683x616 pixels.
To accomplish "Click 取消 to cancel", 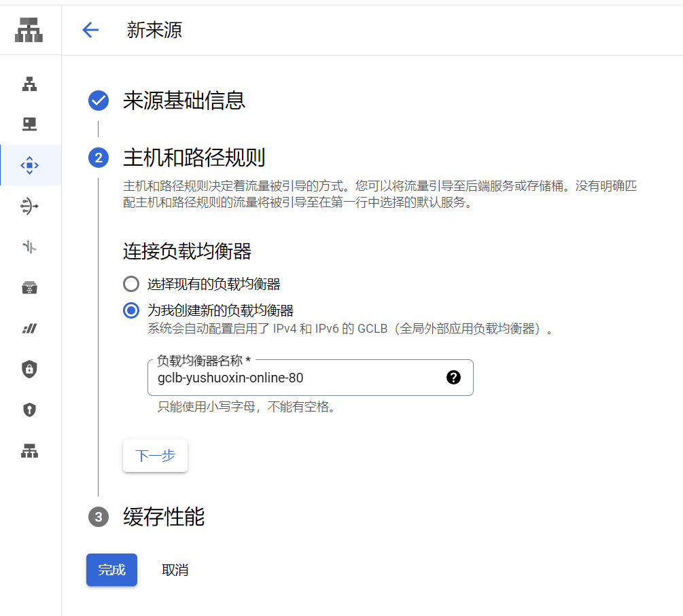I will coord(175,570).
